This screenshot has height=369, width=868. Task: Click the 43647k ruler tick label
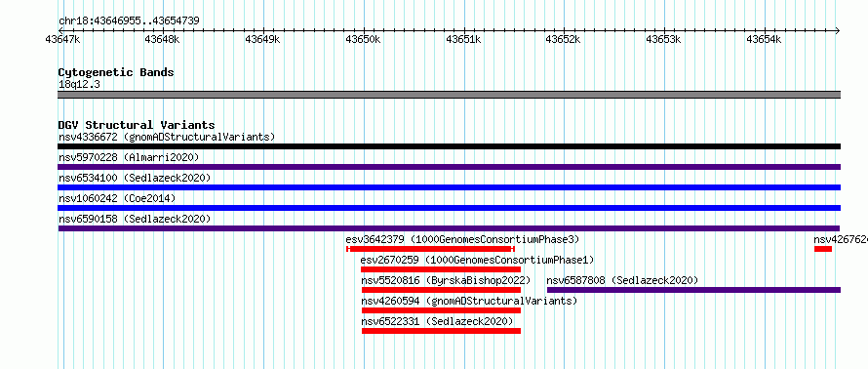(63, 39)
